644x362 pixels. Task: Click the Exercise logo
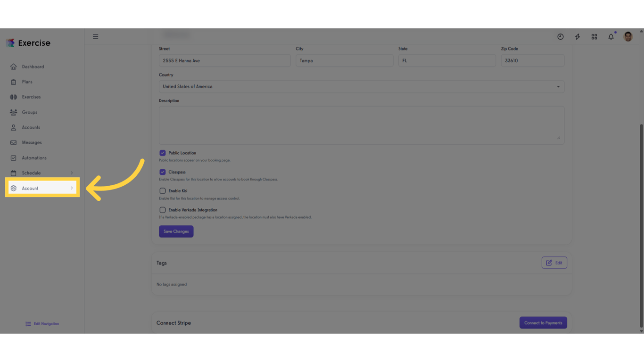tap(29, 43)
